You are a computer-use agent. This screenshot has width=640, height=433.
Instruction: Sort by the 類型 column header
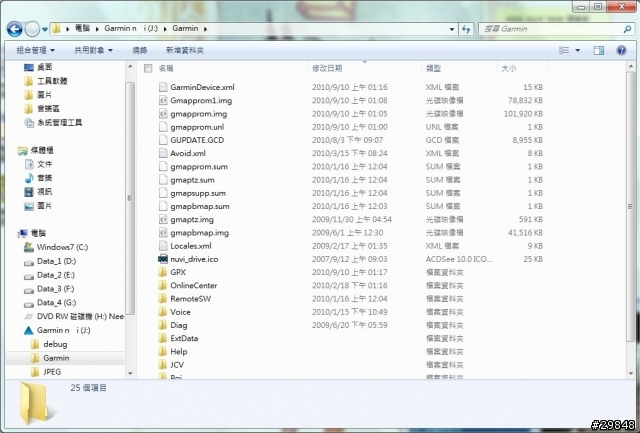433,68
